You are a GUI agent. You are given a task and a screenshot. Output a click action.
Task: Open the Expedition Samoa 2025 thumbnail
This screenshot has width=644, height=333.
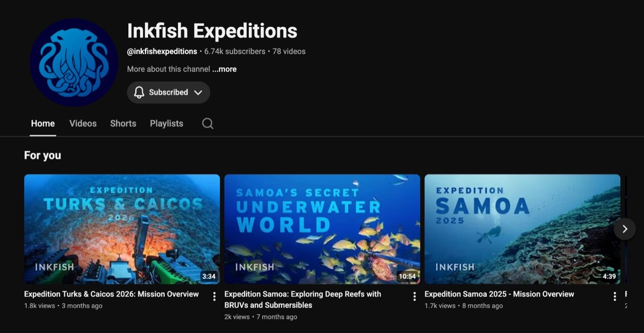pyautogui.click(x=522, y=229)
